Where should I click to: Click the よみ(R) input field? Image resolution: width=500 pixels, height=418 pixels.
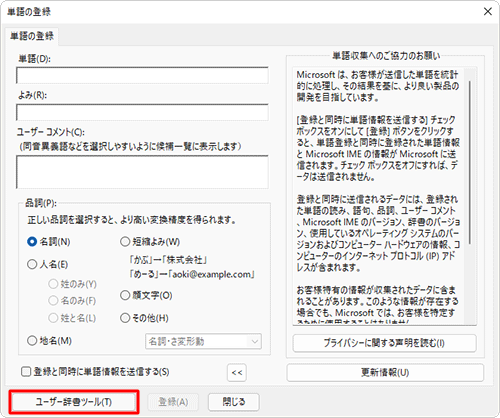[142, 112]
